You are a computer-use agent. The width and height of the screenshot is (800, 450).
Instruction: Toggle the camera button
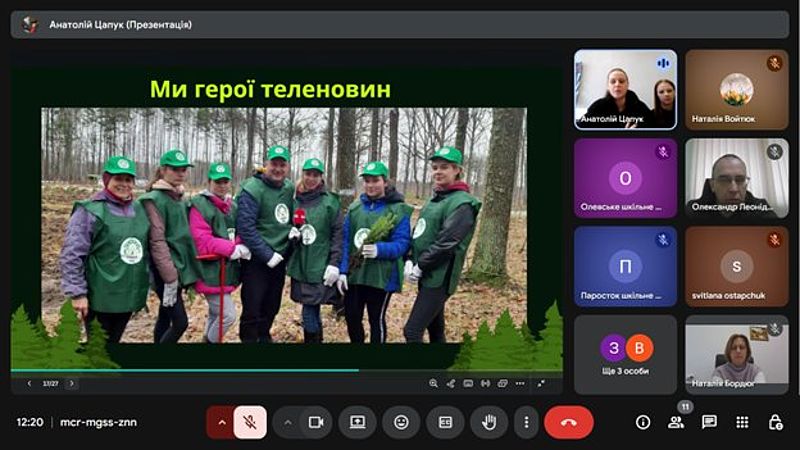[x=316, y=422]
